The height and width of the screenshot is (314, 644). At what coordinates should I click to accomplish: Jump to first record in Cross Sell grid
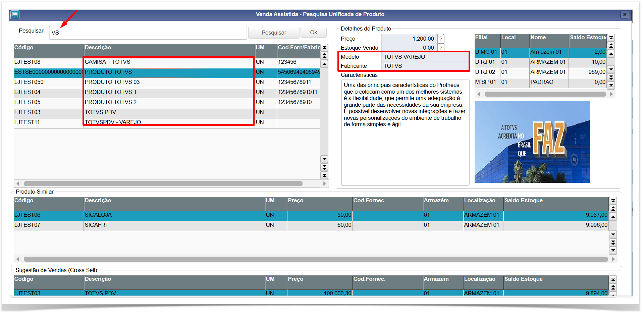613,279
